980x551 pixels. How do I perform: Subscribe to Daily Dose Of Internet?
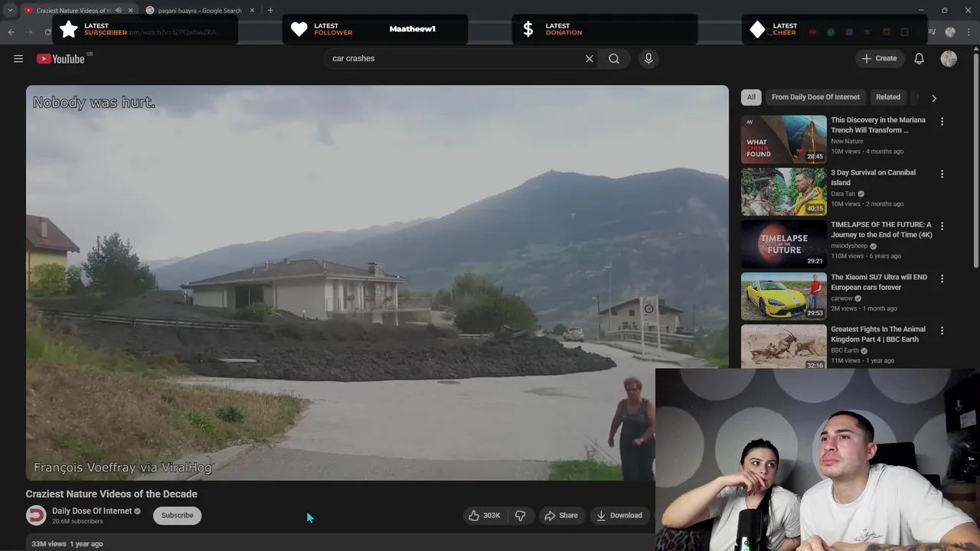[x=177, y=516]
